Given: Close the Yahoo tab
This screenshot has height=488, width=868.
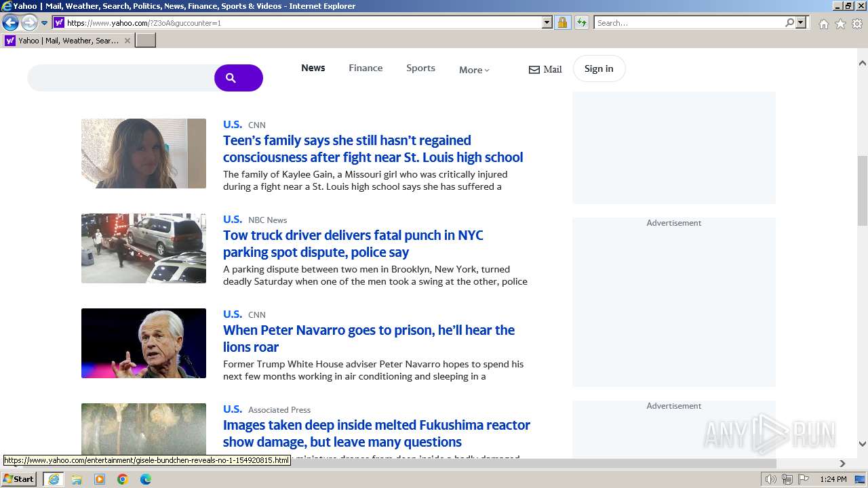Looking at the screenshot, I should coord(127,41).
